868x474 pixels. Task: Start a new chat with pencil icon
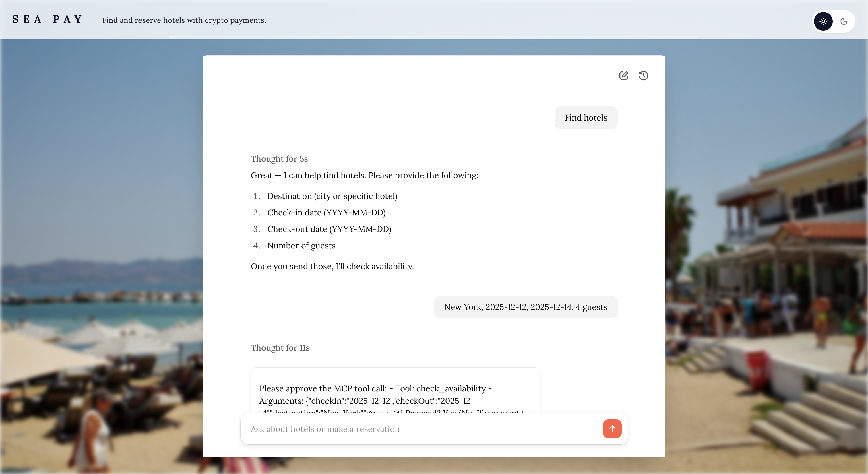pos(623,75)
